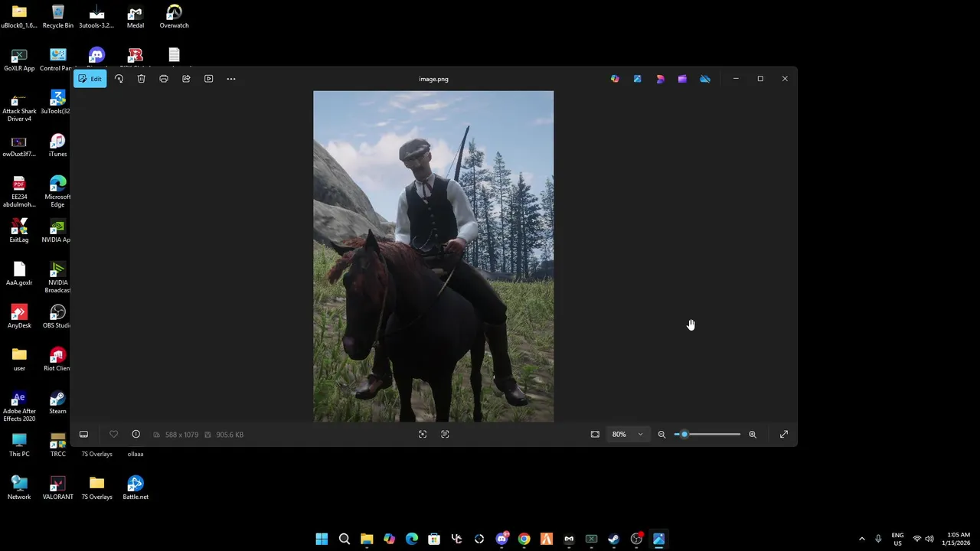The height and width of the screenshot is (551, 980).
Task: Share the image using the share icon
Action: [x=186, y=79]
